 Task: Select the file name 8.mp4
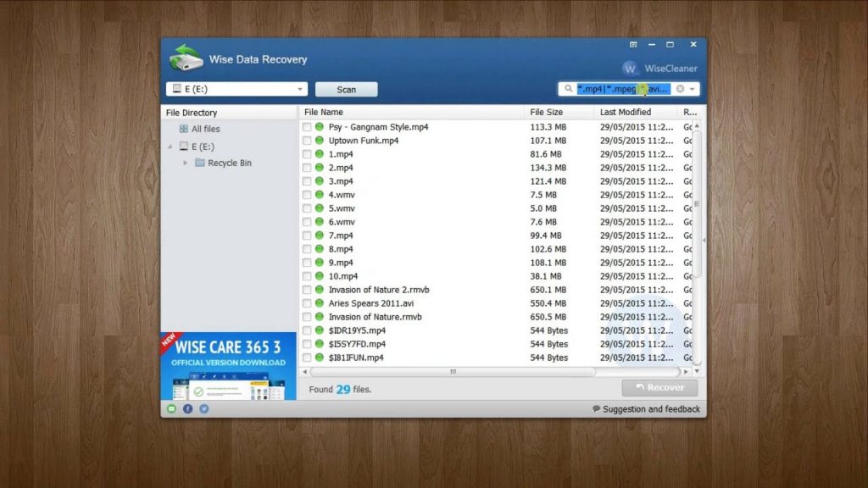[341, 249]
